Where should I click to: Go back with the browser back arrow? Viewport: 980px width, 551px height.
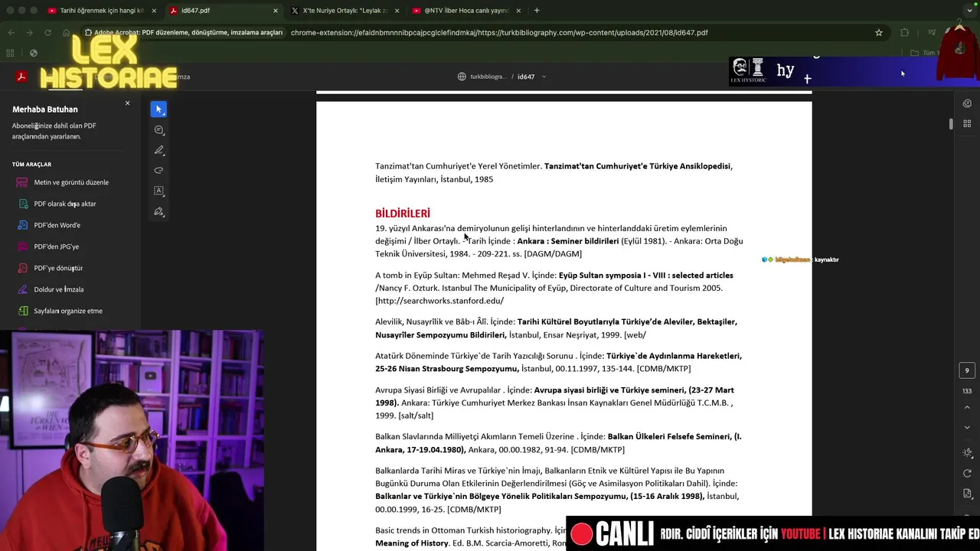point(11,33)
